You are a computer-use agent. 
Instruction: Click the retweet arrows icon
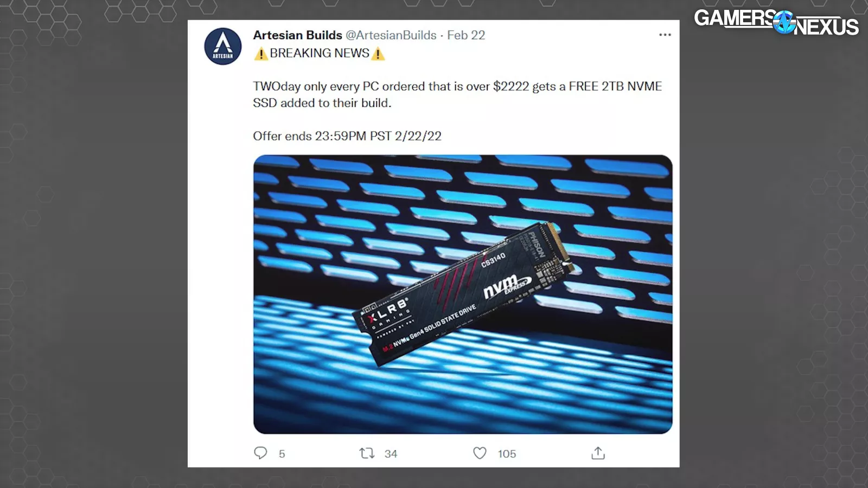tap(367, 453)
